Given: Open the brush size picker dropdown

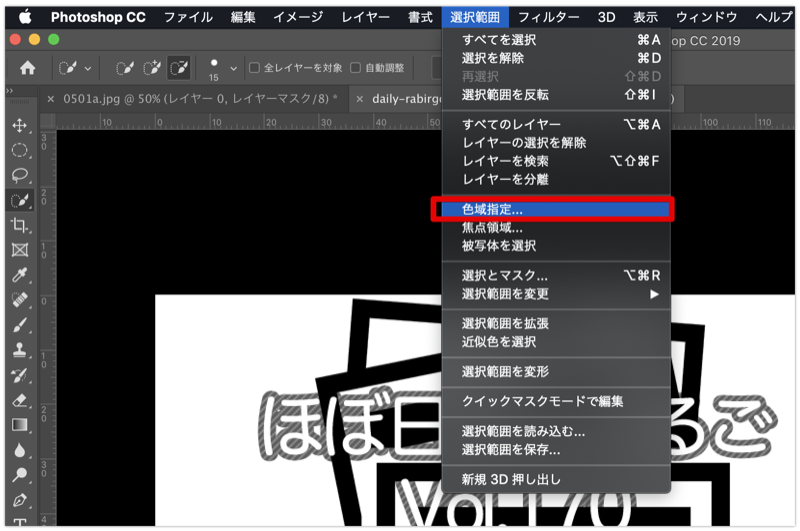Looking at the screenshot, I should point(234,68).
